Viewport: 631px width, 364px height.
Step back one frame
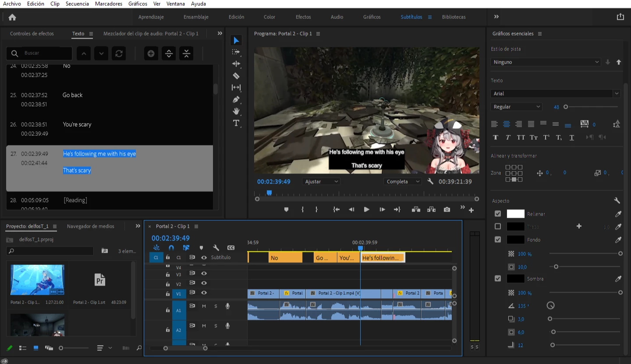coord(351,209)
